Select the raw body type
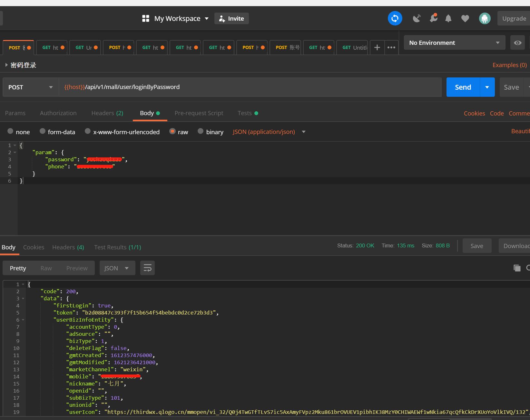Screen dimensions: 530x420 172,131
